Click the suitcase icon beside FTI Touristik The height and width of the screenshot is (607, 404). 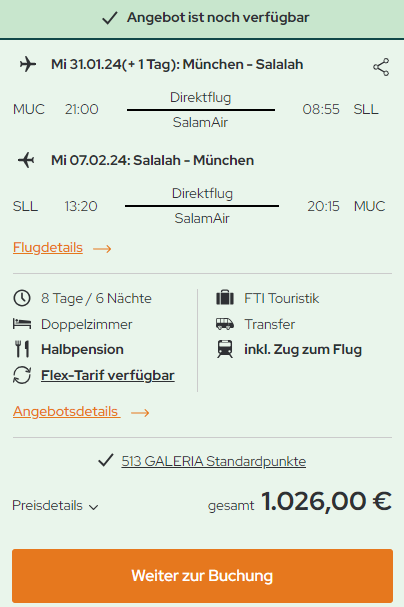pyautogui.click(x=225, y=298)
